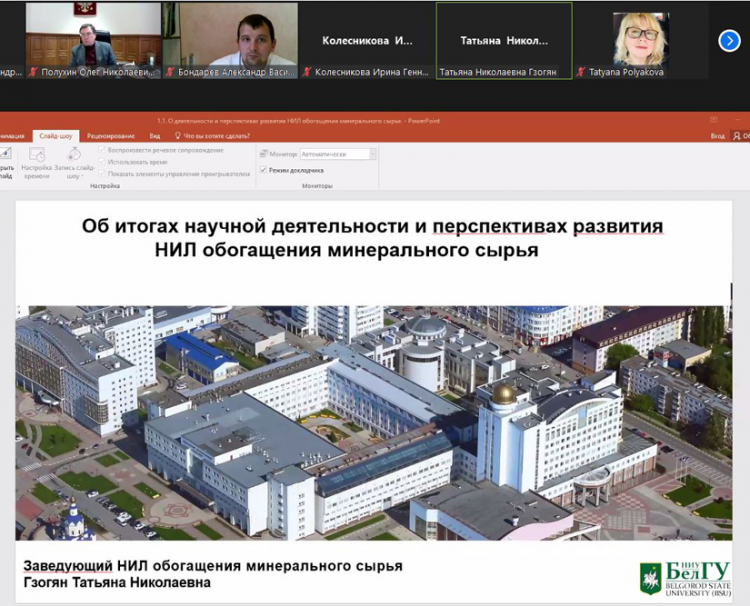Open the Анимация tab at the ribbon edge
Image resolution: width=750 pixels, height=606 pixels.
coord(12,136)
